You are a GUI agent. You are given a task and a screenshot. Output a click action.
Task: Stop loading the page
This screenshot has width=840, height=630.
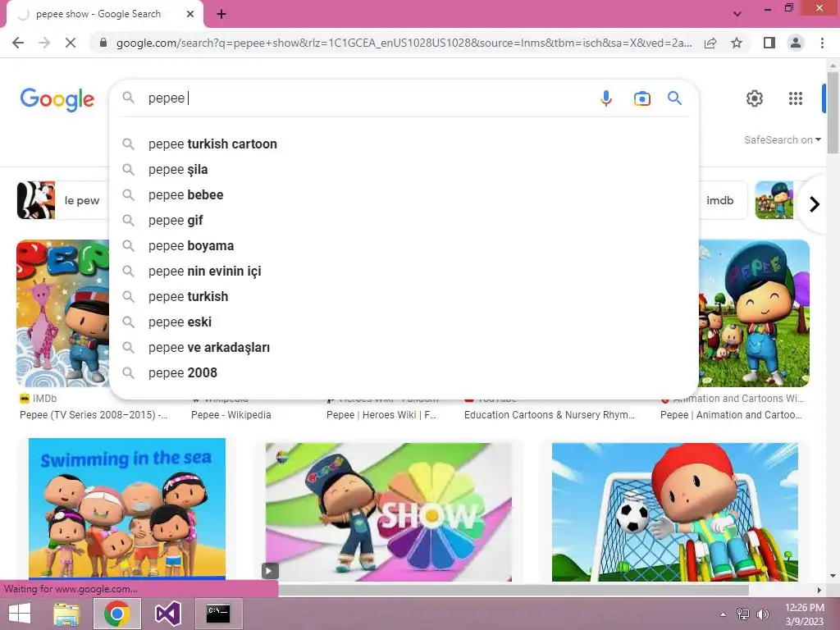coord(71,43)
